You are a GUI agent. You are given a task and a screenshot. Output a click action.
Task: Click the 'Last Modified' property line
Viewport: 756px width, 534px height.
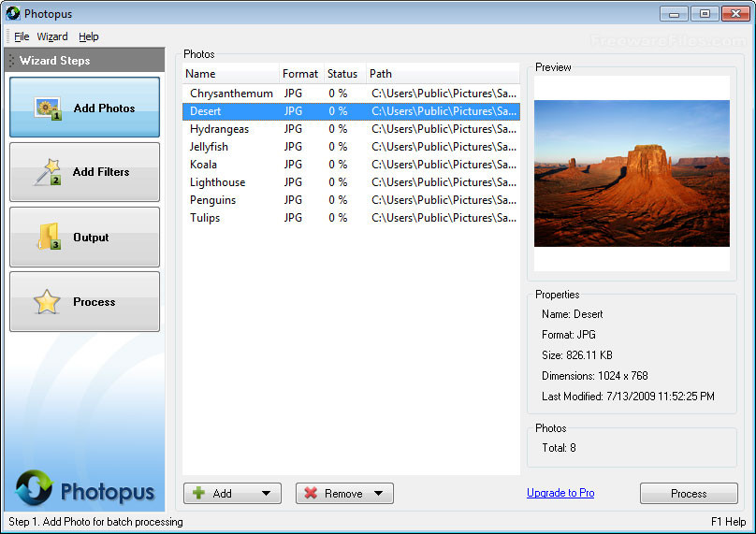[628, 397]
